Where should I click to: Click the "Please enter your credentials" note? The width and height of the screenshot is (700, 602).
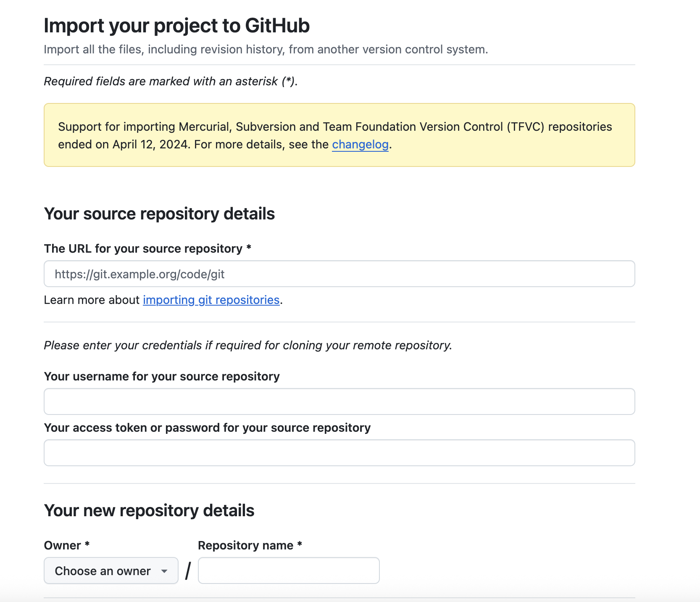[x=248, y=346]
